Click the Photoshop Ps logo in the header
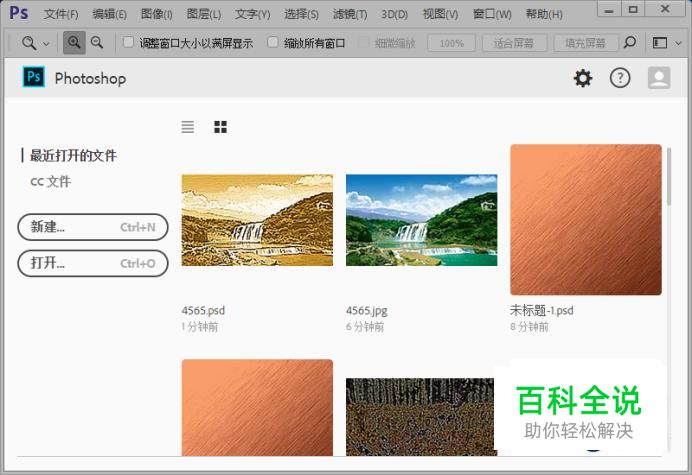 [x=34, y=77]
